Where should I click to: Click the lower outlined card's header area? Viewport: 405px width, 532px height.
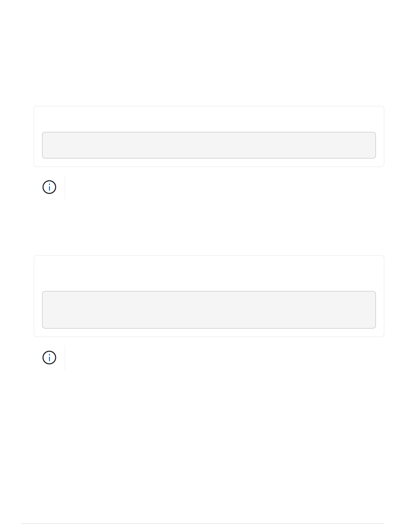209,274
